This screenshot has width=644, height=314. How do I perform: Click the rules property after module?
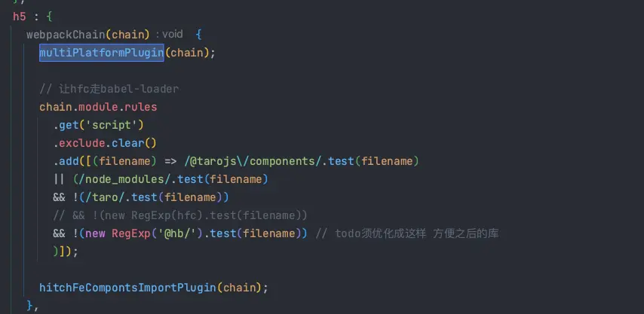(x=140, y=107)
